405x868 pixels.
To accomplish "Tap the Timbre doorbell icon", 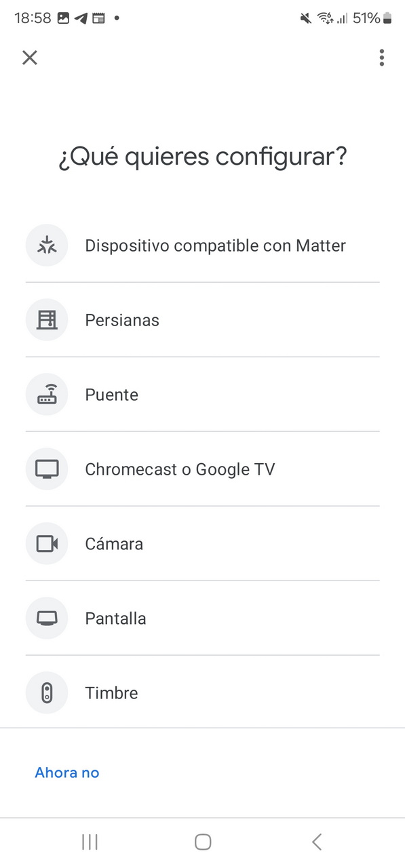I will point(47,693).
